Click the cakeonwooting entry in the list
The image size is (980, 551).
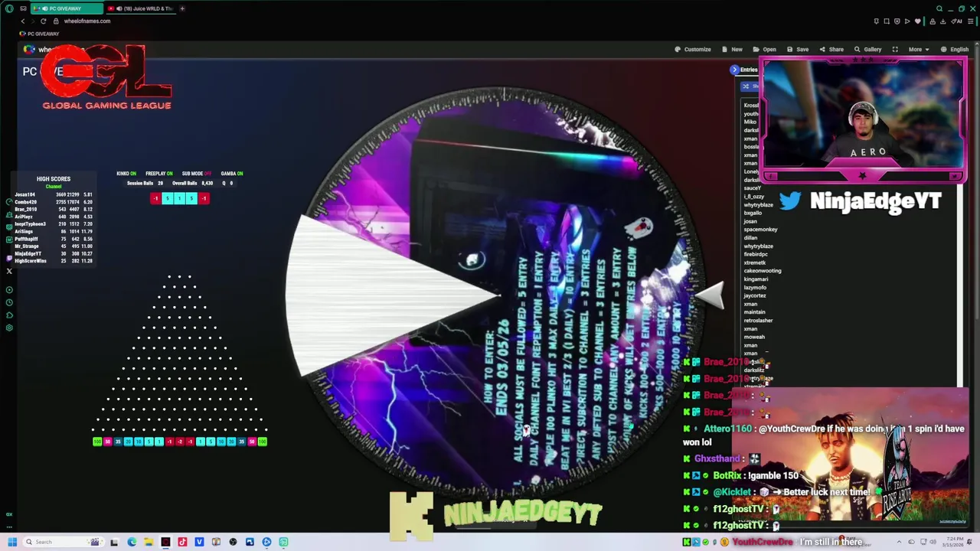(763, 271)
